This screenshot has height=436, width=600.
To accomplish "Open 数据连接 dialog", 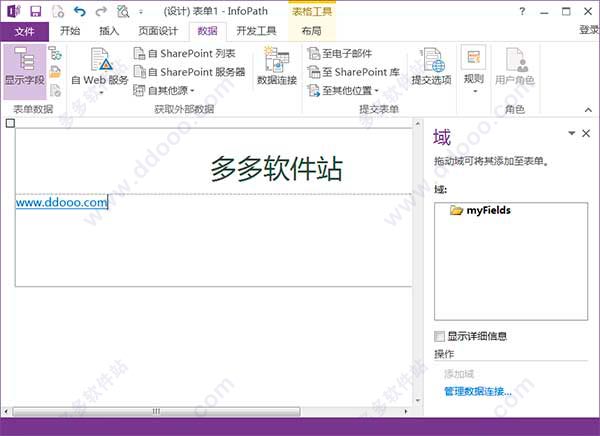I will [x=277, y=66].
